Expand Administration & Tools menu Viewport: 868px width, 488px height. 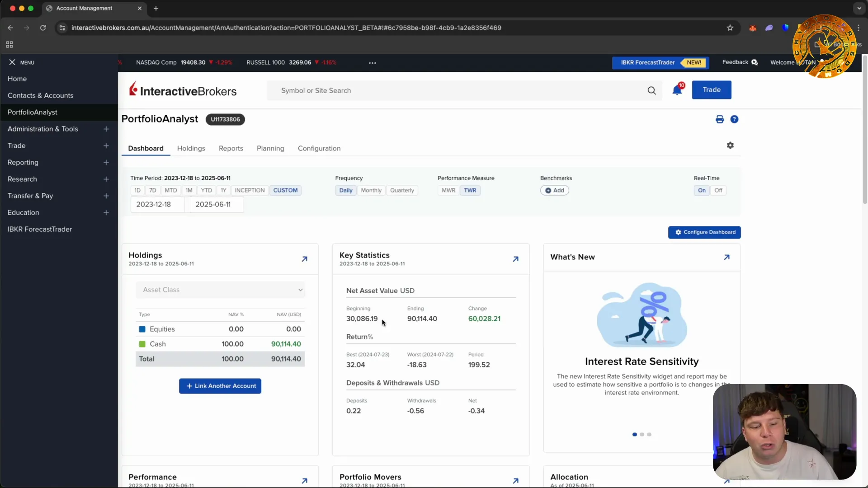point(106,129)
